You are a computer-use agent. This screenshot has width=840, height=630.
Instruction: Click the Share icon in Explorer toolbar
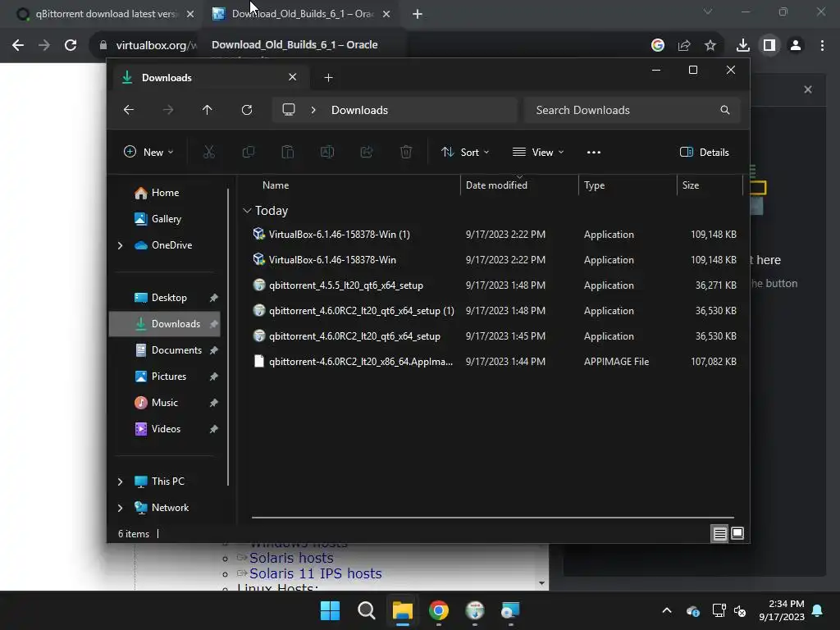coord(367,152)
